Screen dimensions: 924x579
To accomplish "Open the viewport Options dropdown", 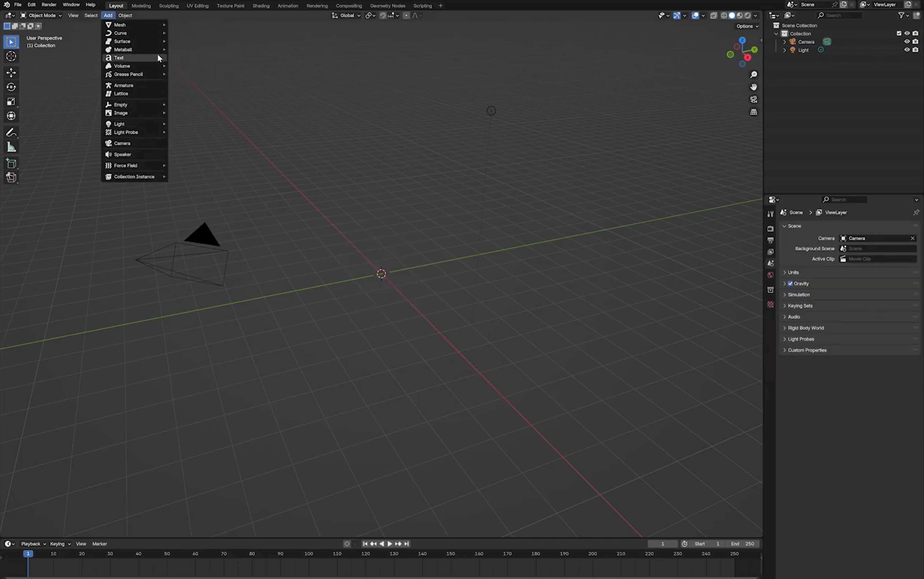I will coord(747,26).
